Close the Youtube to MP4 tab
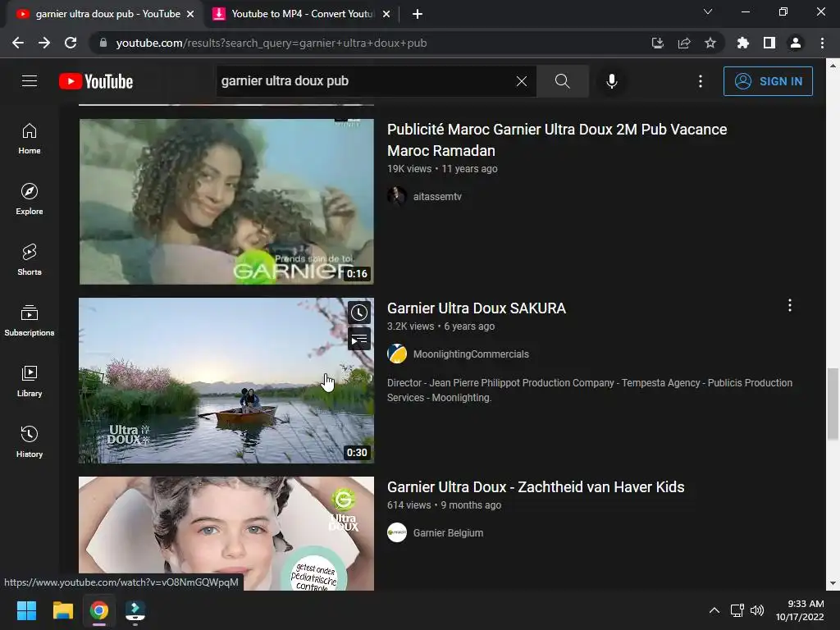This screenshot has height=630, width=840. coord(386,14)
